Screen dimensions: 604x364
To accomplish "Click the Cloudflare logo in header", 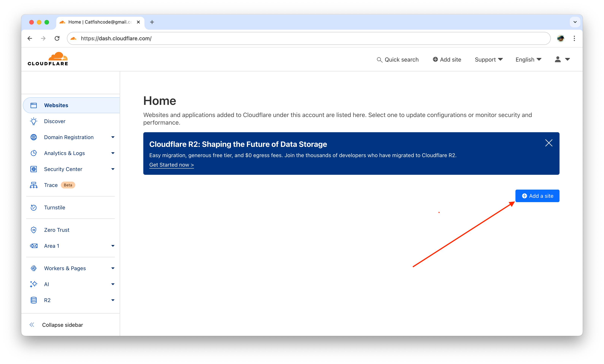I will [48, 59].
